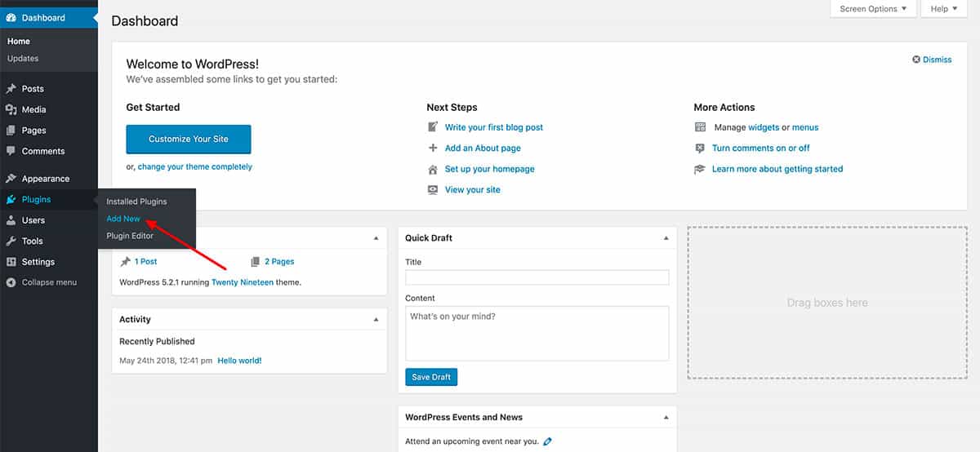Open the Set up your homepage link
The height and width of the screenshot is (452, 980).
[x=490, y=169]
